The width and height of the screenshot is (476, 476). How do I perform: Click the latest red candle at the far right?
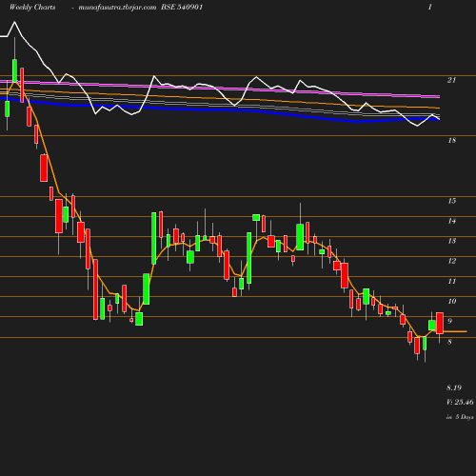coord(440,323)
